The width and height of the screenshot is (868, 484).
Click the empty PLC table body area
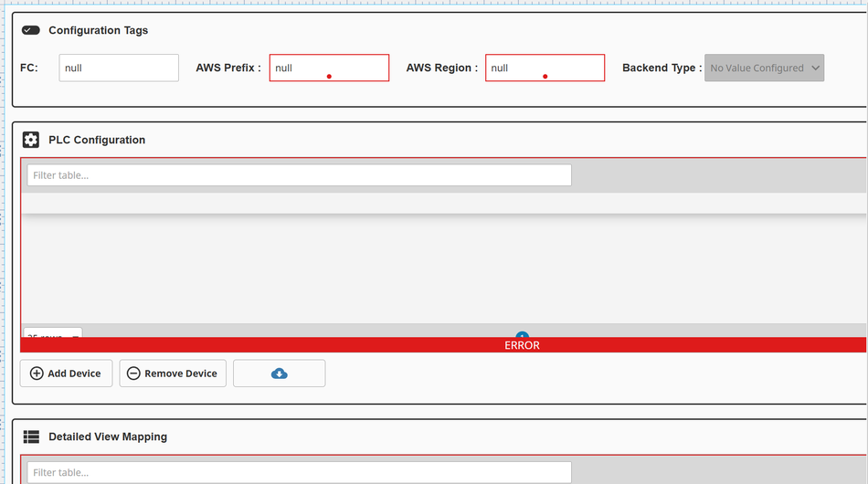[x=443, y=269]
